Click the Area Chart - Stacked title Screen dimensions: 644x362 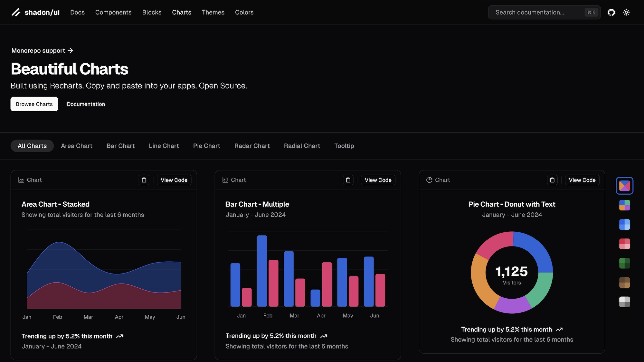pyautogui.click(x=55, y=204)
